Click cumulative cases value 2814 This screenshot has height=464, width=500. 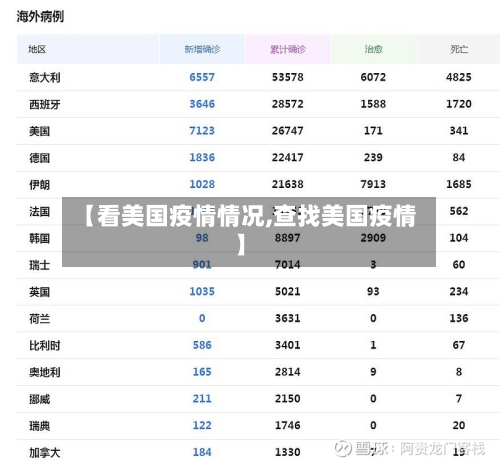pos(288,372)
